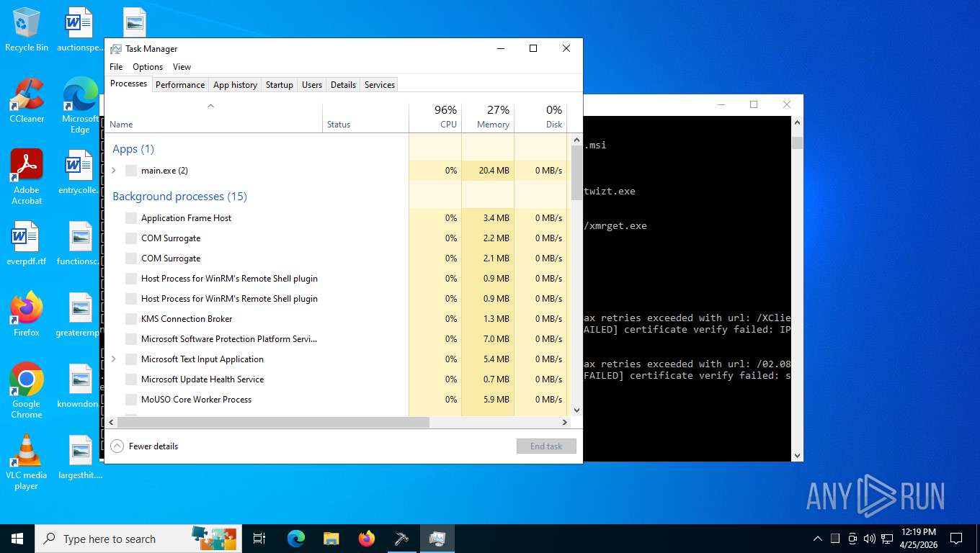Expand the main.exe (2) process group
This screenshot has width=980, height=553.
coord(114,171)
